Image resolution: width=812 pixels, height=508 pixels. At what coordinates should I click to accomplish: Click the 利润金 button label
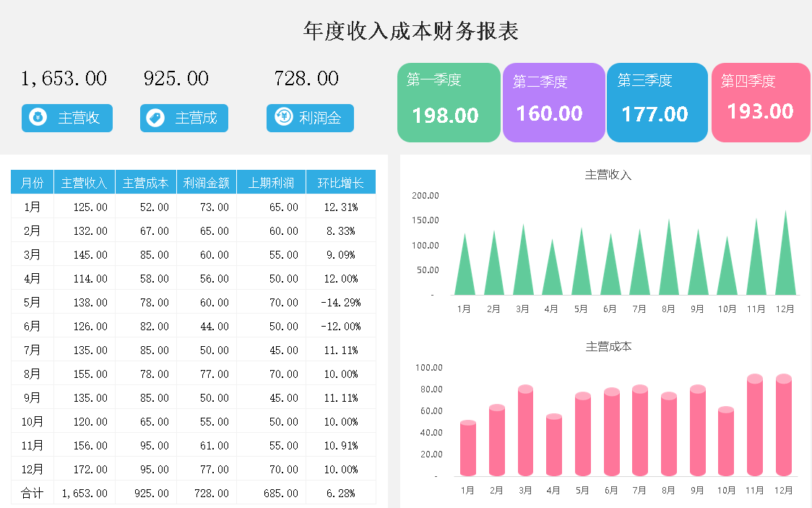320,118
